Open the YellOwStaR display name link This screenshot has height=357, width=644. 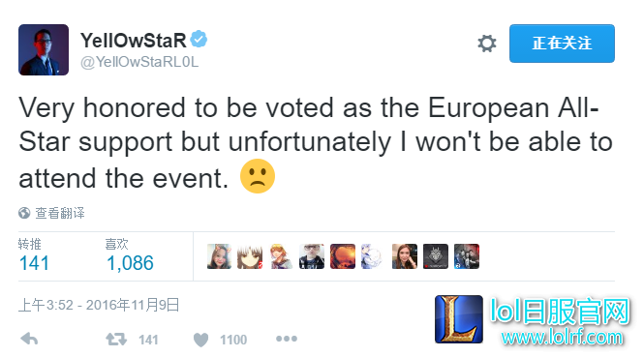pos(134,41)
